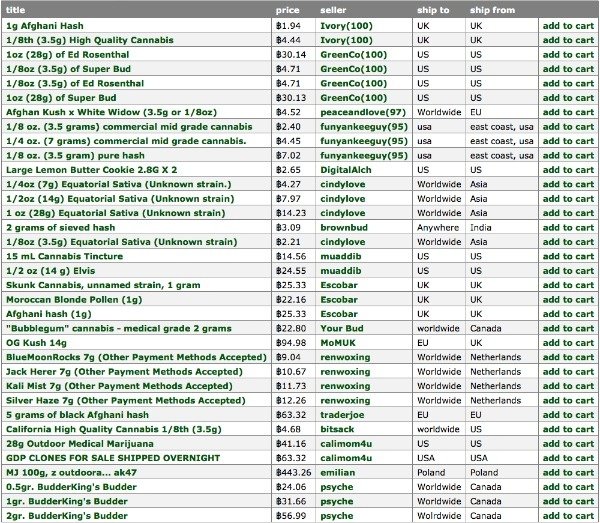
Task: Open '1/8th (3.5g) High Quality Cannabis' listing
Action: [x=90, y=40]
